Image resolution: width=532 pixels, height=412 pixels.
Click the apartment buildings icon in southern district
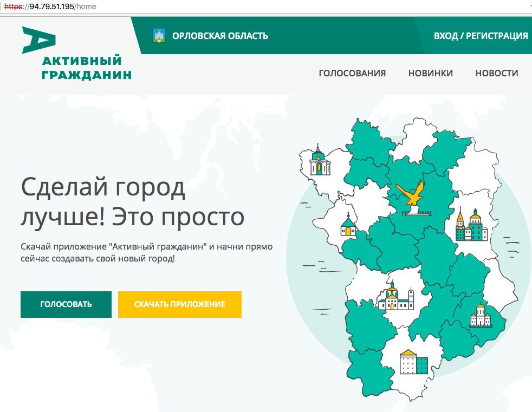click(x=414, y=362)
